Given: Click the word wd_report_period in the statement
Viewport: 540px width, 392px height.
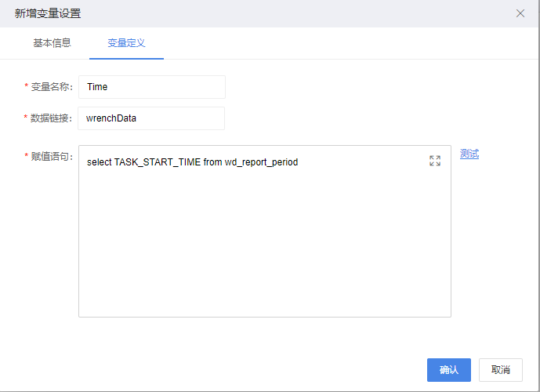Looking at the screenshot, I should (262, 162).
